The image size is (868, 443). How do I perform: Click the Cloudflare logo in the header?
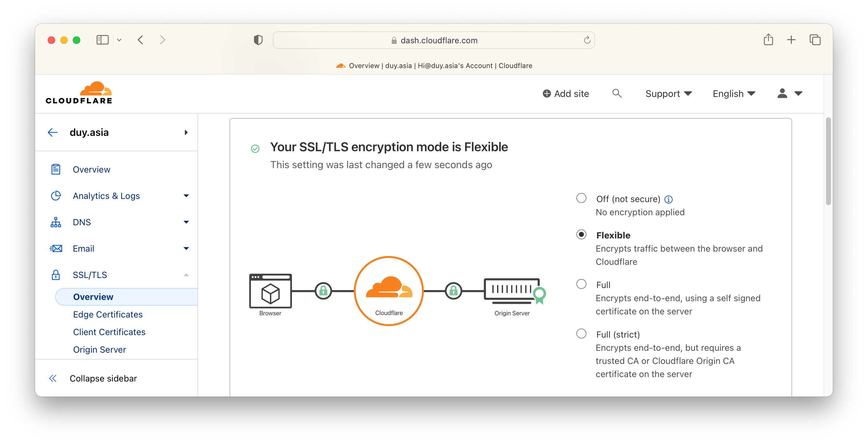point(78,92)
